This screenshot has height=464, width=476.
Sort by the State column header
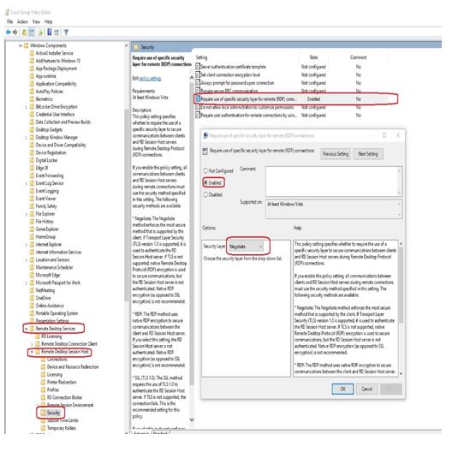(x=313, y=57)
